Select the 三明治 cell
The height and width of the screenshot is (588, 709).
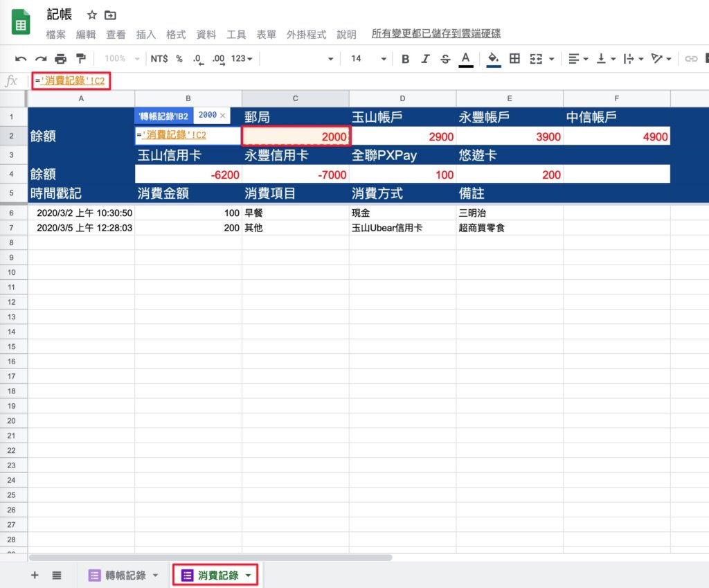click(x=510, y=213)
